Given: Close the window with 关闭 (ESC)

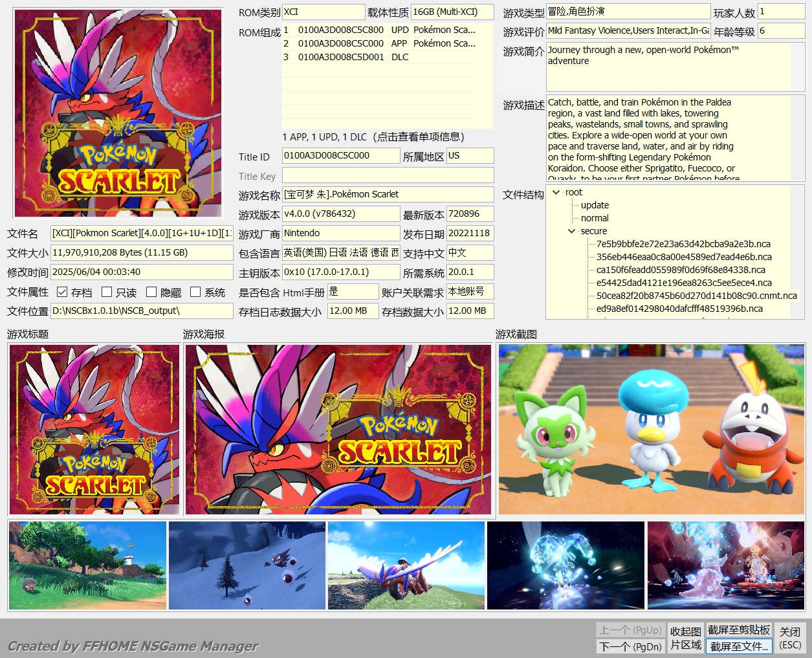Looking at the screenshot, I should coord(790,638).
